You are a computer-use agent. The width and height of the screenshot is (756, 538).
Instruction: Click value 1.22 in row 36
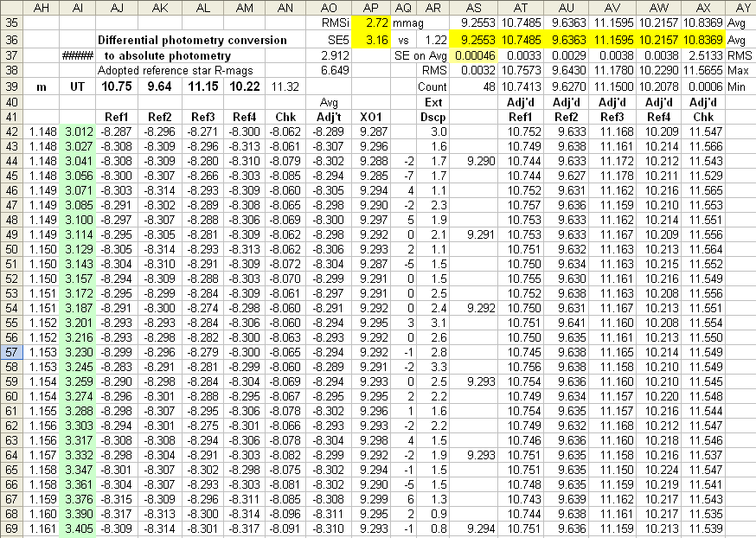[433, 40]
